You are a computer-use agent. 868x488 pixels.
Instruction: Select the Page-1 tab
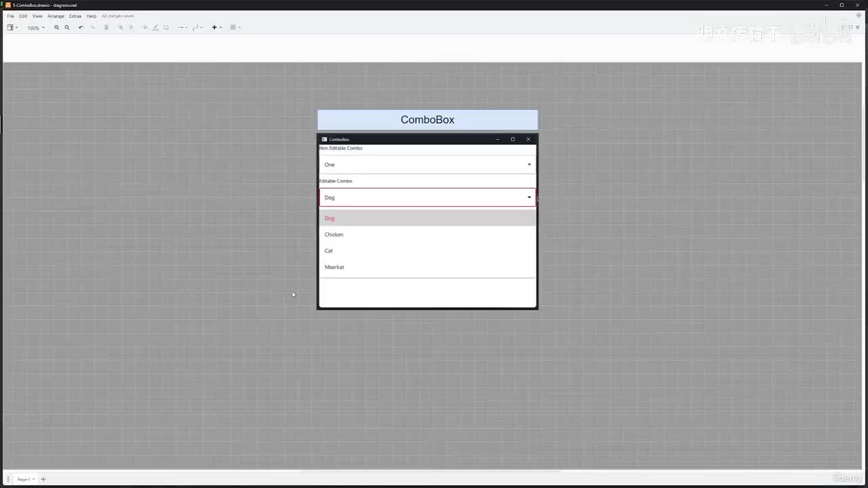(x=25, y=479)
